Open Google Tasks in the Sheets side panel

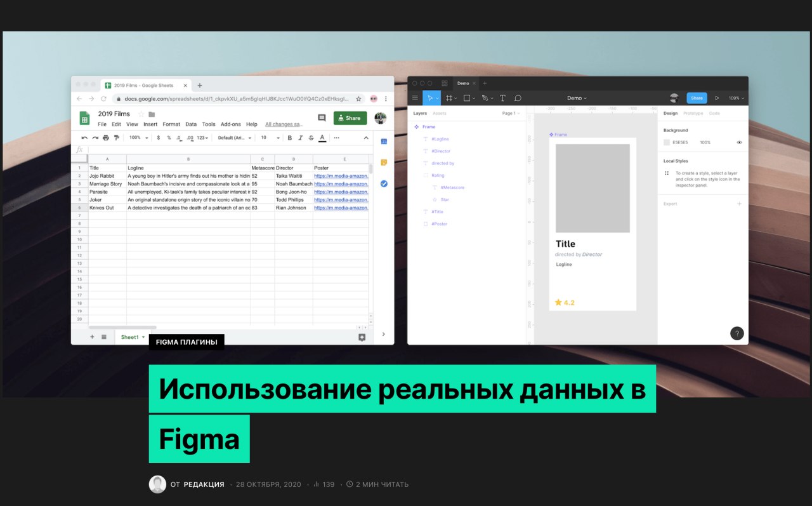[x=384, y=183]
